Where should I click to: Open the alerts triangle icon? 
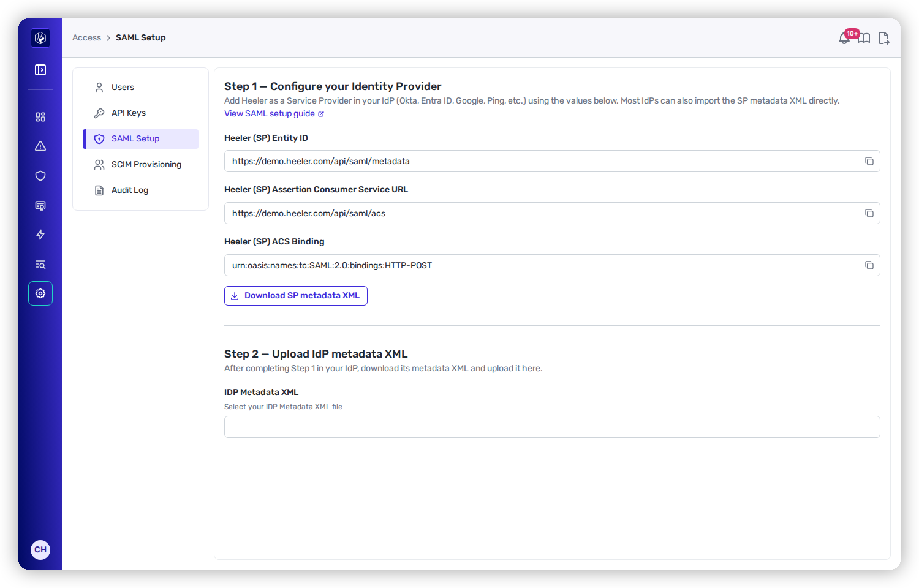click(40, 146)
